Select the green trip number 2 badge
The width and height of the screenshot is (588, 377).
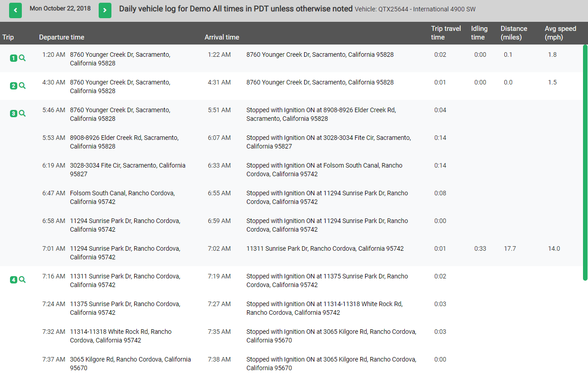pos(14,86)
